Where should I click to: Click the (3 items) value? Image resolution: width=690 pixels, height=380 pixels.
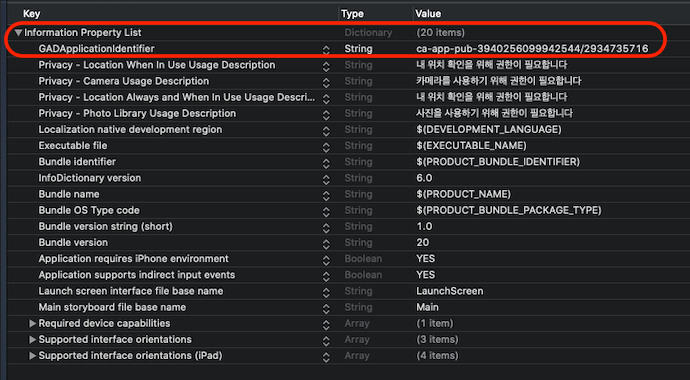pos(437,340)
